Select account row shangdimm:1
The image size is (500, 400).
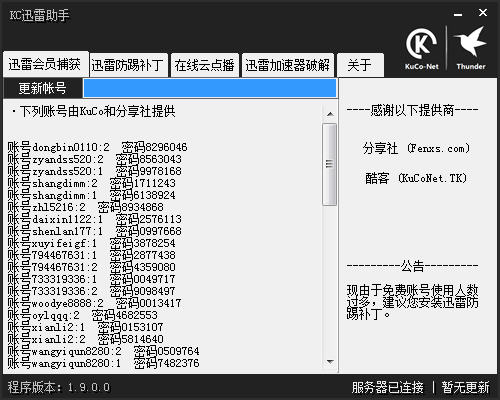(x=92, y=195)
